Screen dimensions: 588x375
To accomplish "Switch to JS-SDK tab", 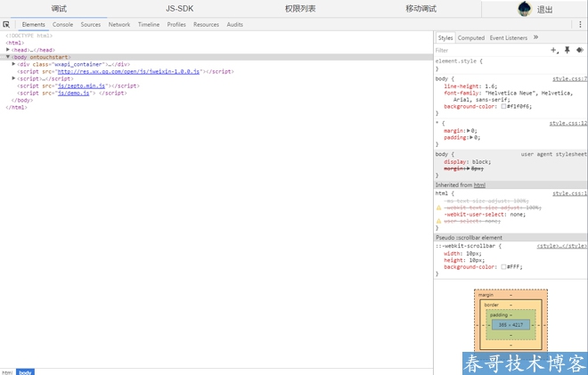I will (x=180, y=9).
